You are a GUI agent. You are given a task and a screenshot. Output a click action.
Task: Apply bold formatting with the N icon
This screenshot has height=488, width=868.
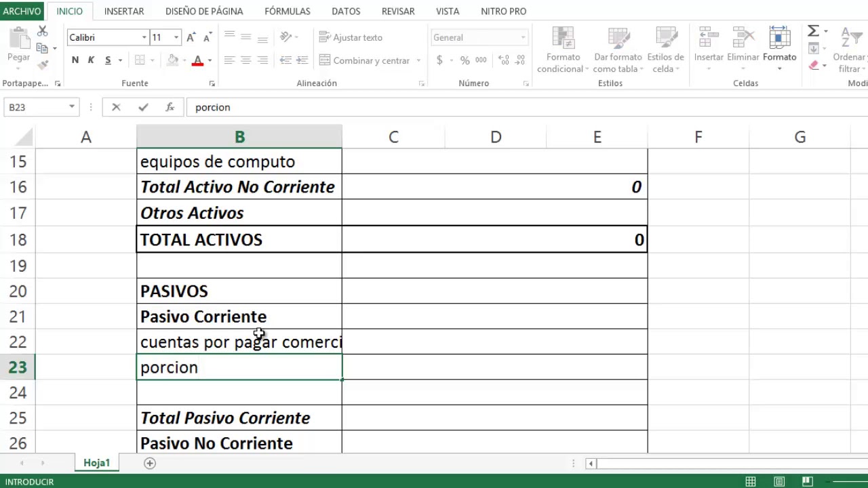pyautogui.click(x=75, y=60)
